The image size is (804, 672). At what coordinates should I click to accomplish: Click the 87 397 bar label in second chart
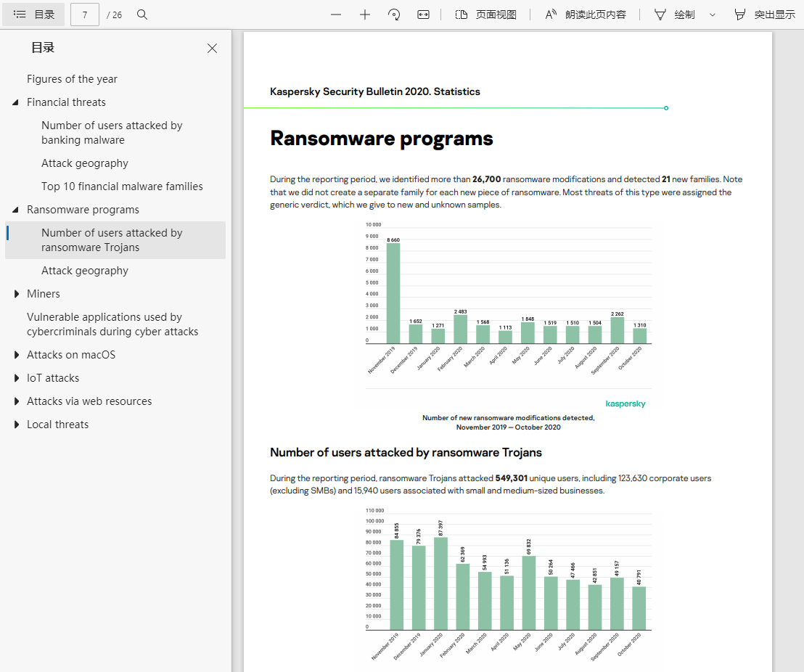coord(440,528)
